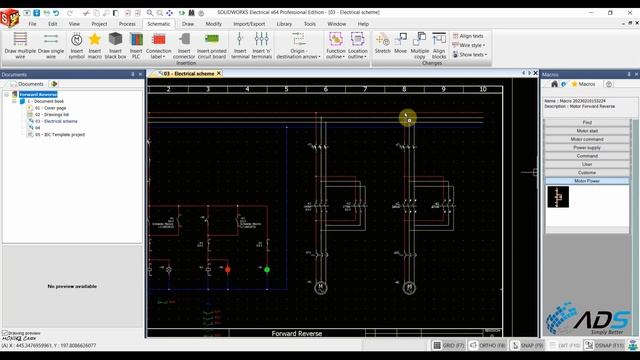Switch to the View ribbon tab
Screen dimensions: 640x360
coord(74,24)
